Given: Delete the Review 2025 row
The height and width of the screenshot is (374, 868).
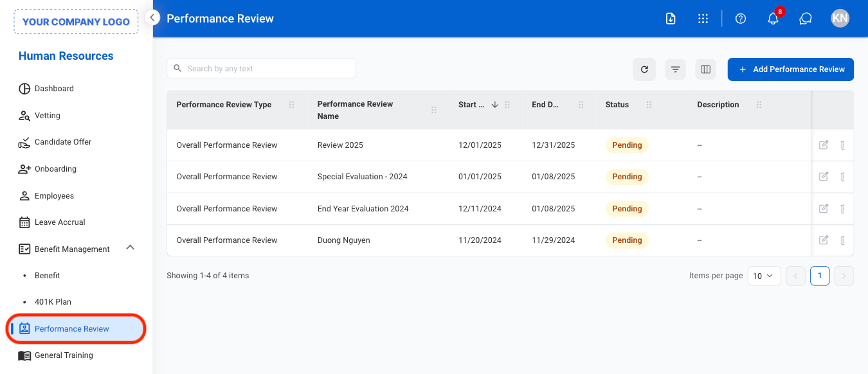Looking at the screenshot, I should [843, 145].
